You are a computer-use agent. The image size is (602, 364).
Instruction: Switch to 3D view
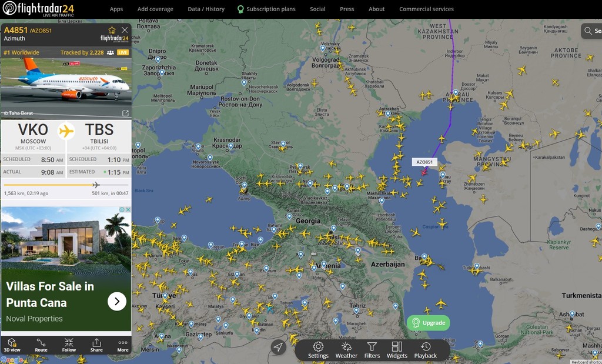[x=12, y=345]
